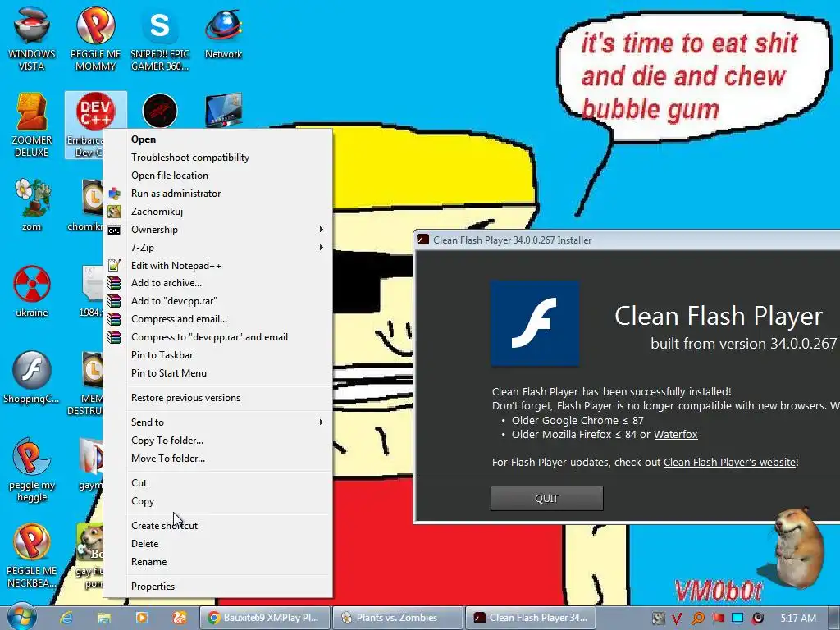The image size is (840, 630).
Task: Expand the 7-Zip submenu
Action: click(217, 248)
